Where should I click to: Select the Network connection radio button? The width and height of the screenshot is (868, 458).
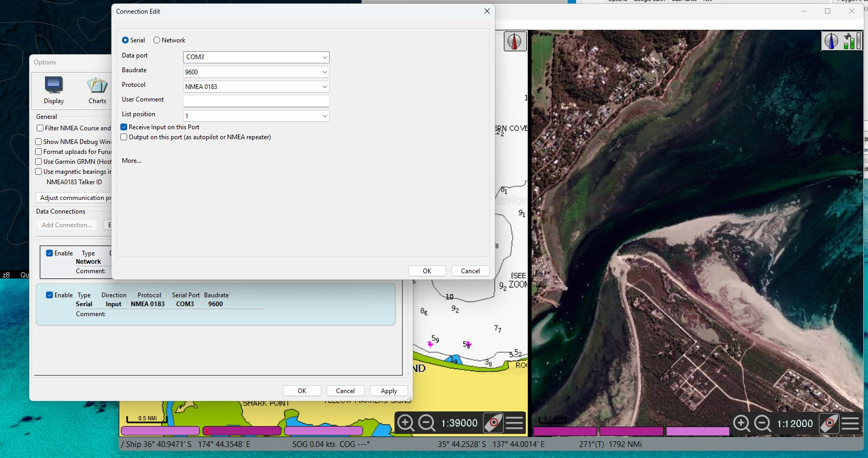pos(156,40)
